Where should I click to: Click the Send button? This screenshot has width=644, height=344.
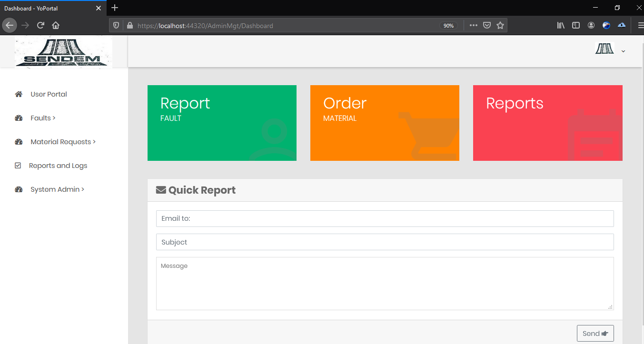pyautogui.click(x=595, y=334)
